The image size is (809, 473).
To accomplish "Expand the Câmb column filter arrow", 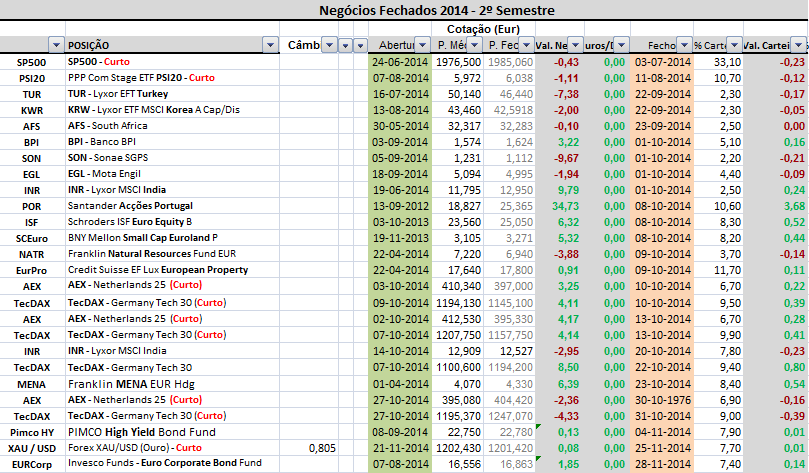I will click(x=329, y=45).
